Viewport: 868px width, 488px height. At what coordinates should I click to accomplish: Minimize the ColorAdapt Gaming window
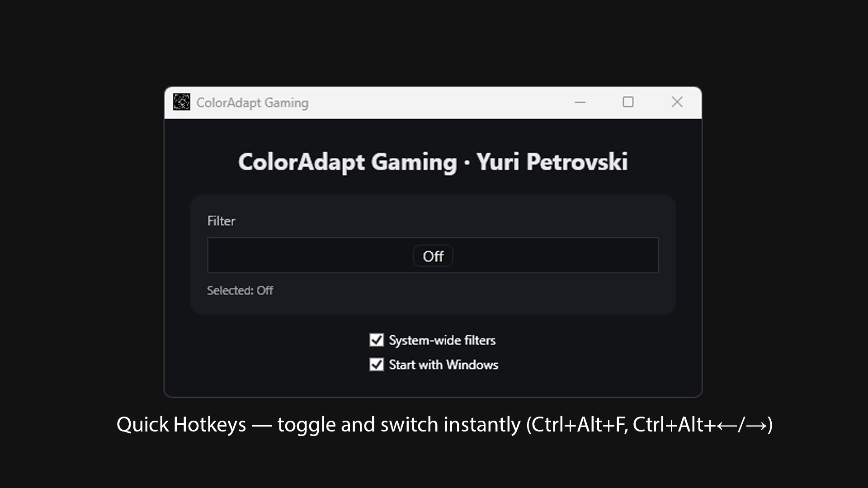click(x=580, y=103)
